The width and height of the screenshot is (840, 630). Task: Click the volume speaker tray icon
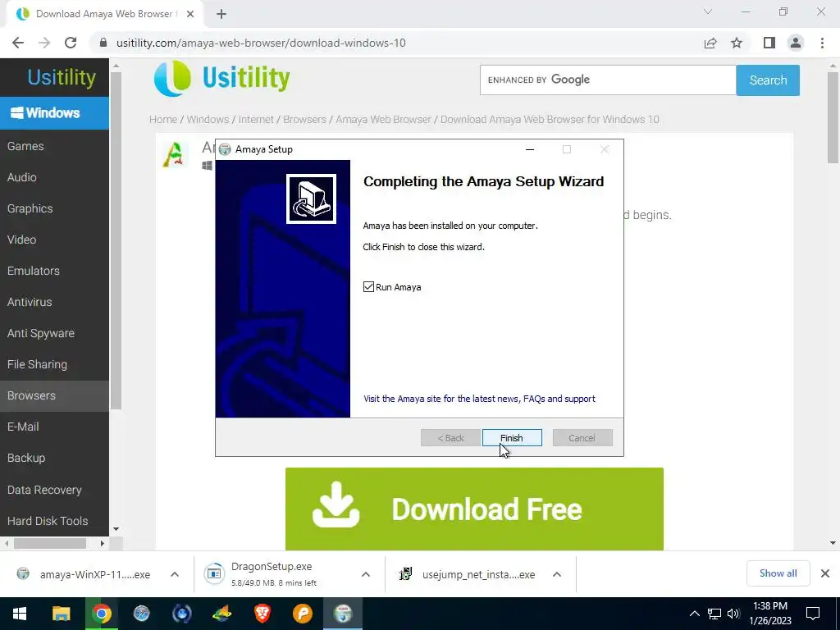(x=733, y=614)
